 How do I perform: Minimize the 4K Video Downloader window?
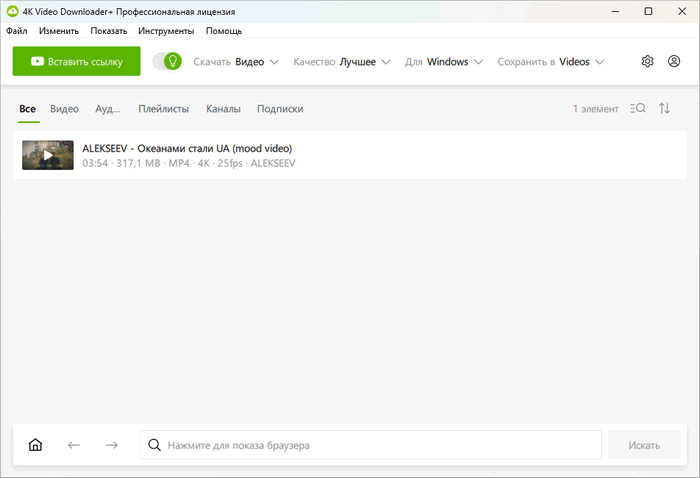pyautogui.click(x=615, y=12)
